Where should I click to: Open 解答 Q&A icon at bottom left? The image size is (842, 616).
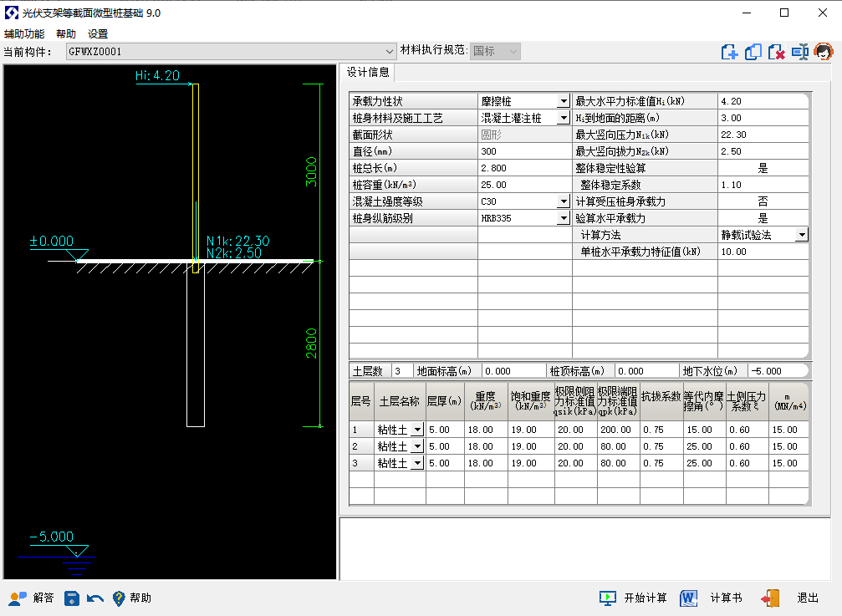tap(32, 598)
